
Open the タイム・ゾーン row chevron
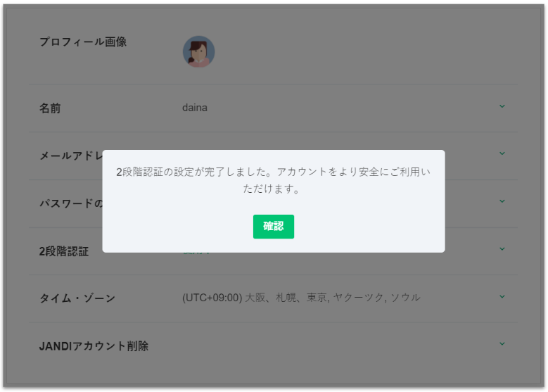click(502, 296)
